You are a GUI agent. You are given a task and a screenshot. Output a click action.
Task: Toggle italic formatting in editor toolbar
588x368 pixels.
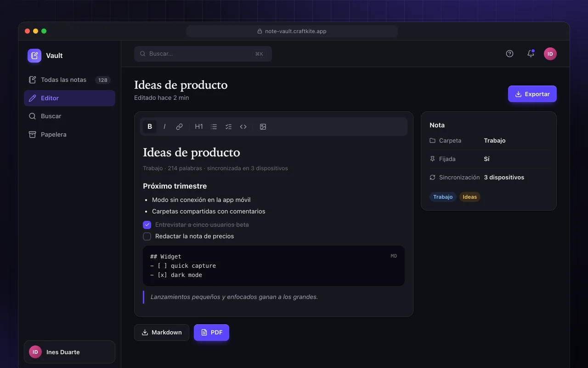[x=164, y=126]
